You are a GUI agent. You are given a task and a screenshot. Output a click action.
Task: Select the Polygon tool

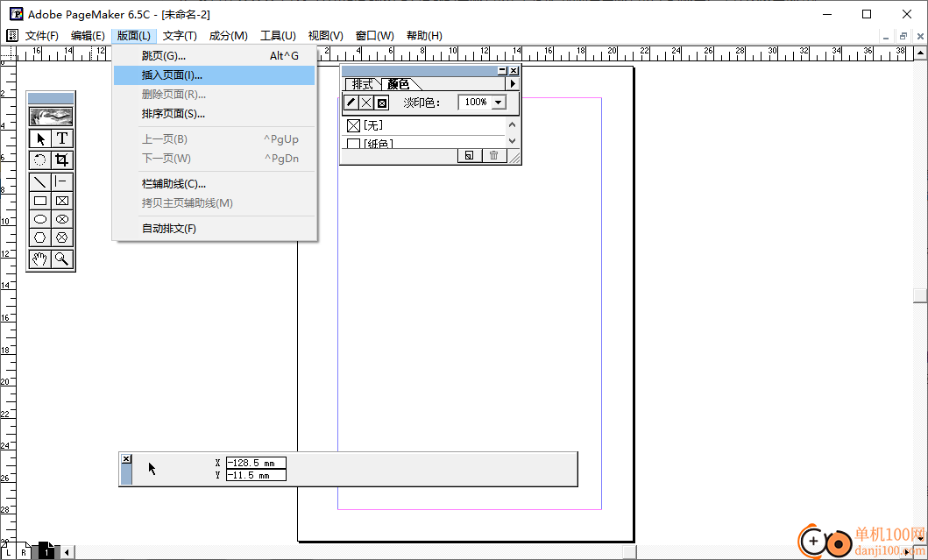tap(40, 237)
